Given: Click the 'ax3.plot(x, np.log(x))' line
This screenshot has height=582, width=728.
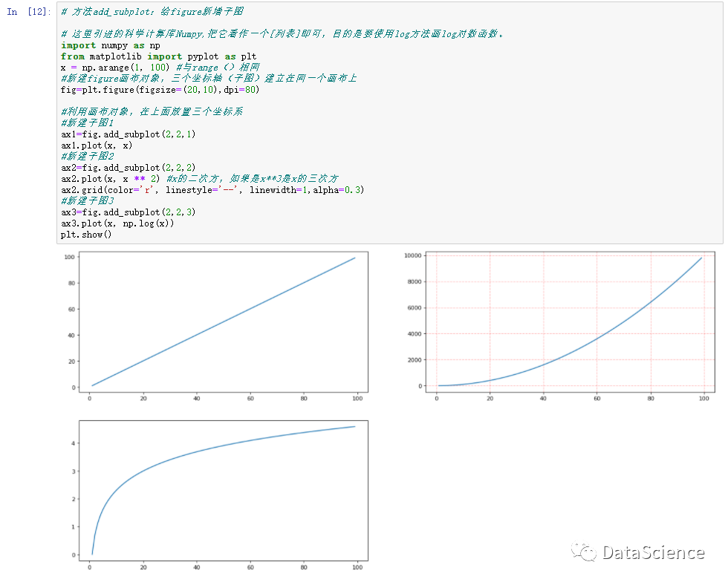Looking at the screenshot, I should tap(117, 223).
